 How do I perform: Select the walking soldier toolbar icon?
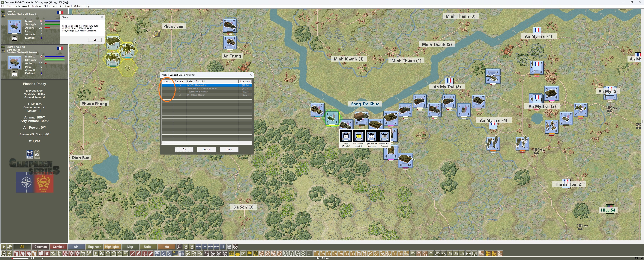coord(10,253)
